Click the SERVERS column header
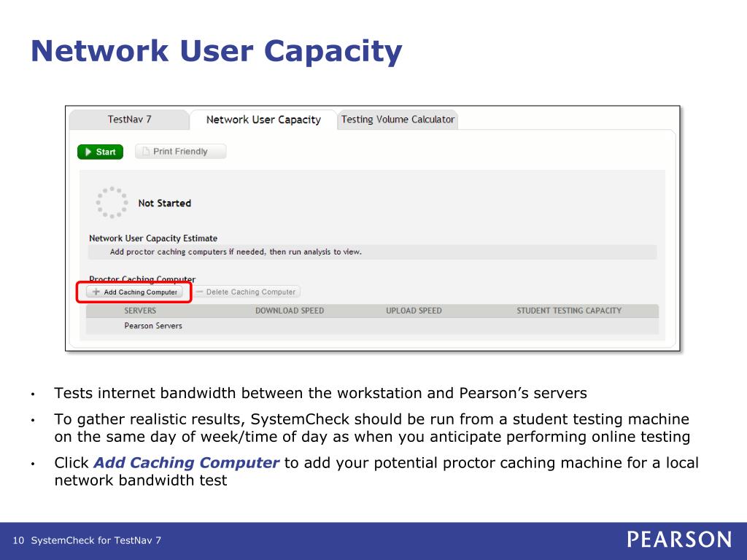This screenshot has width=747, height=560. point(140,311)
